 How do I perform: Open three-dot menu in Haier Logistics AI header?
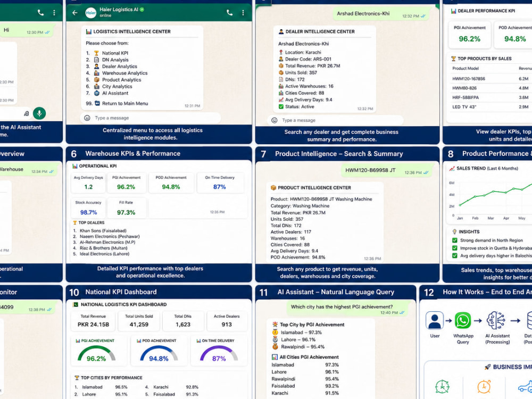(x=243, y=13)
